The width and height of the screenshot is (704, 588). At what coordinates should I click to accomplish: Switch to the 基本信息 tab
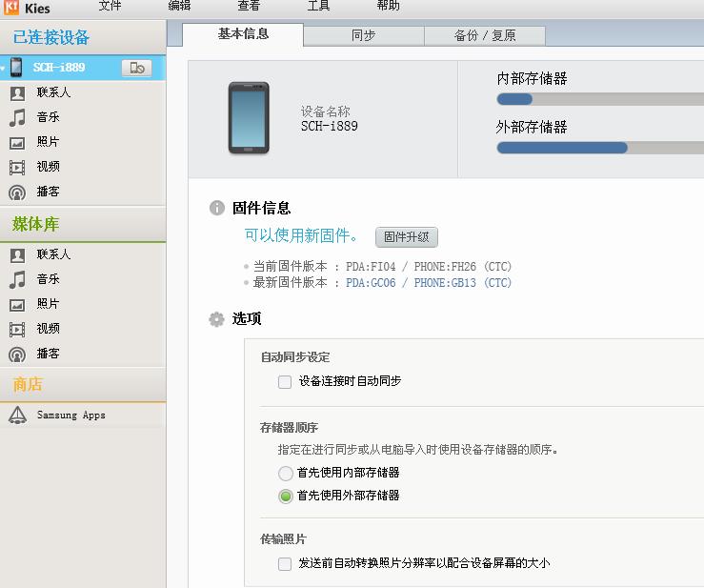[243, 34]
